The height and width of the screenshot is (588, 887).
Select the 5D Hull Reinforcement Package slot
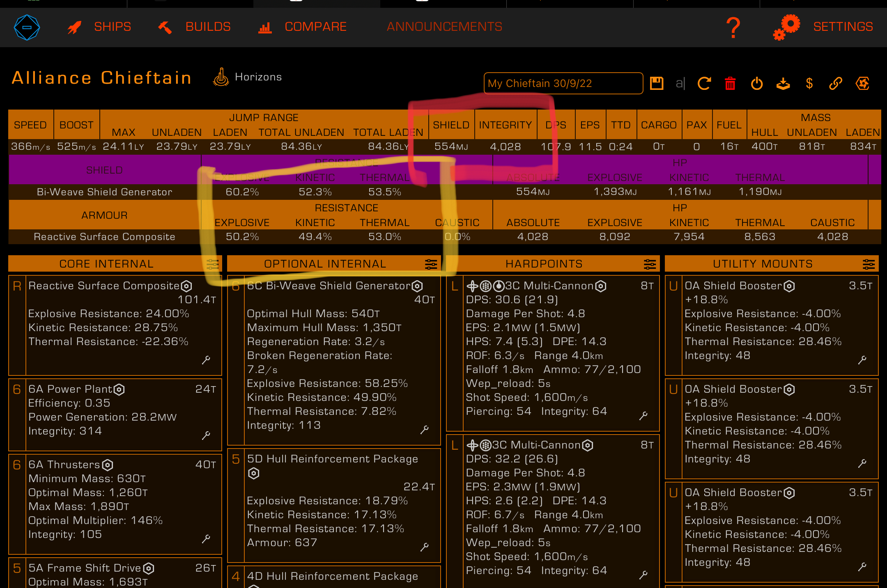point(334,506)
